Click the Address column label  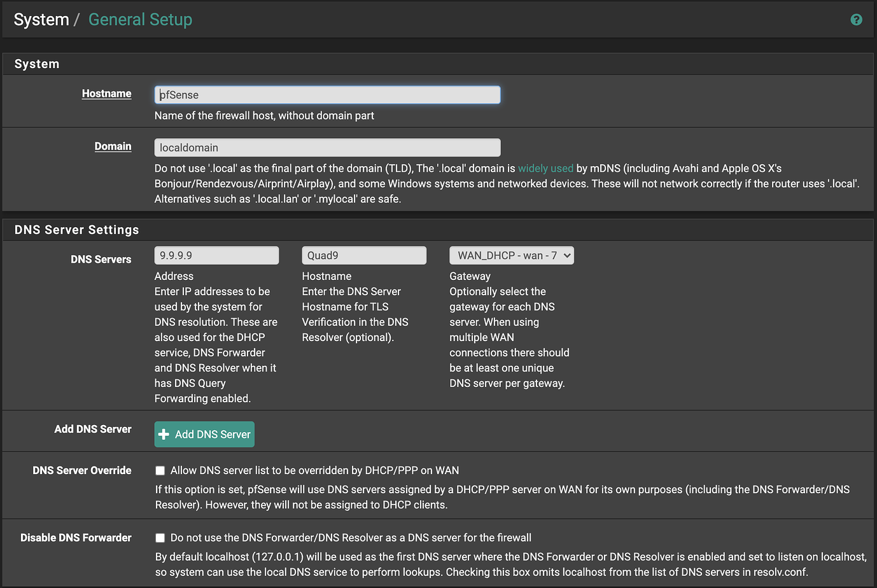[x=174, y=276]
